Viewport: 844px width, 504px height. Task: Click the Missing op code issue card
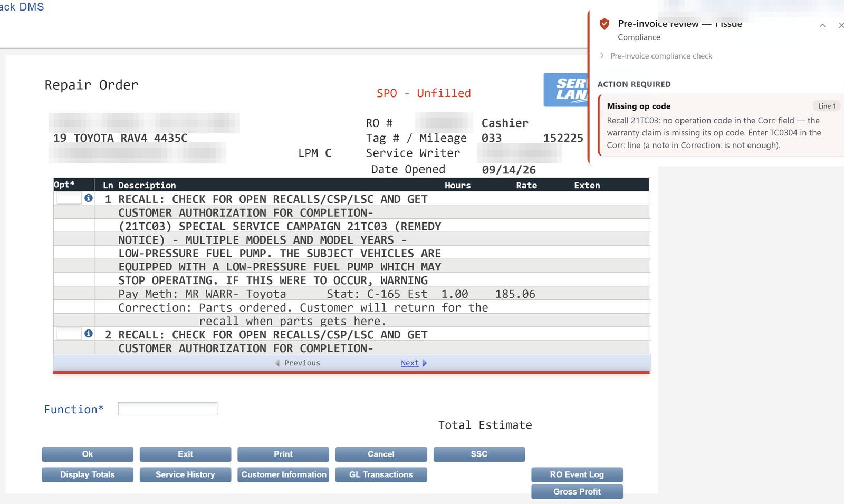[x=721, y=125]
